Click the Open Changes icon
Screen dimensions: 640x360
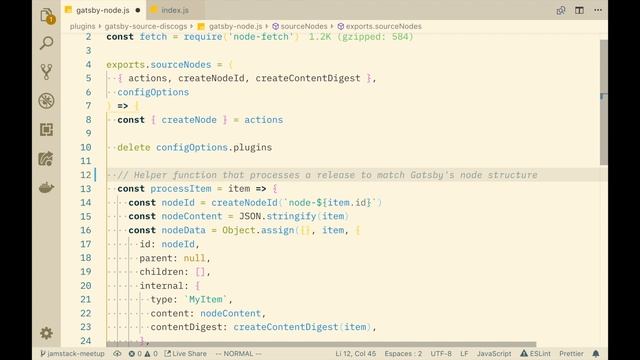[x=561, y=10]
